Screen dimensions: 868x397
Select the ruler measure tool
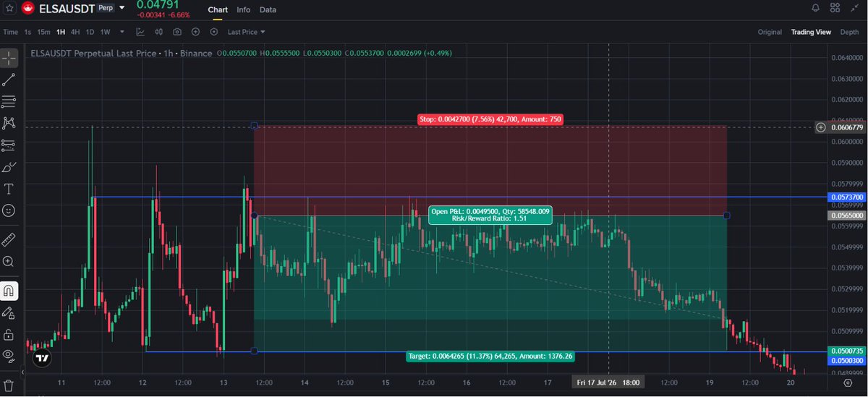[9, 239]
